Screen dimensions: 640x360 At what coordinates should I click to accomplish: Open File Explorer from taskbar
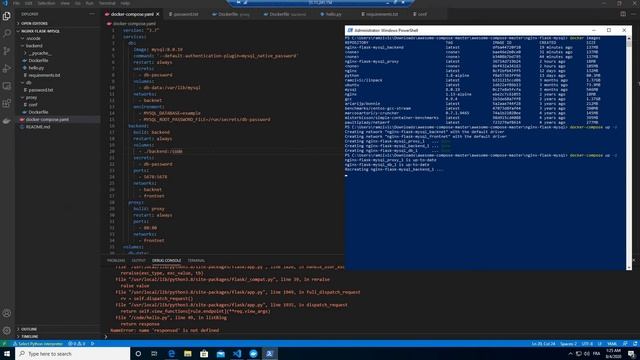point(188,353)
